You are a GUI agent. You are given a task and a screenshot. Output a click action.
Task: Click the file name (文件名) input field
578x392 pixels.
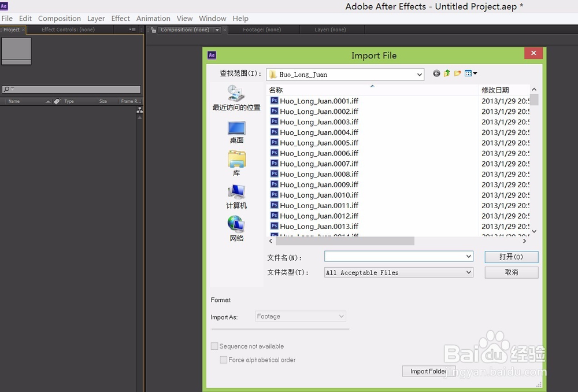point(394,256)
